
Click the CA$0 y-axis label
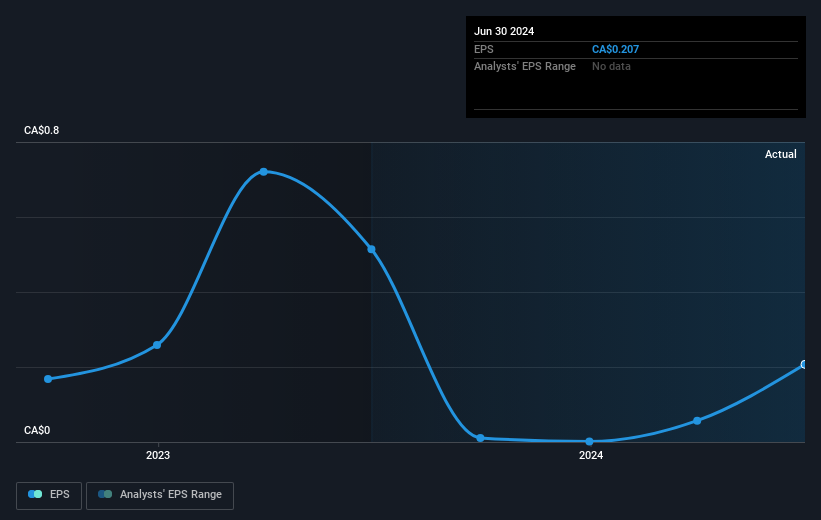pyautogui.click(x=37, y=430)
